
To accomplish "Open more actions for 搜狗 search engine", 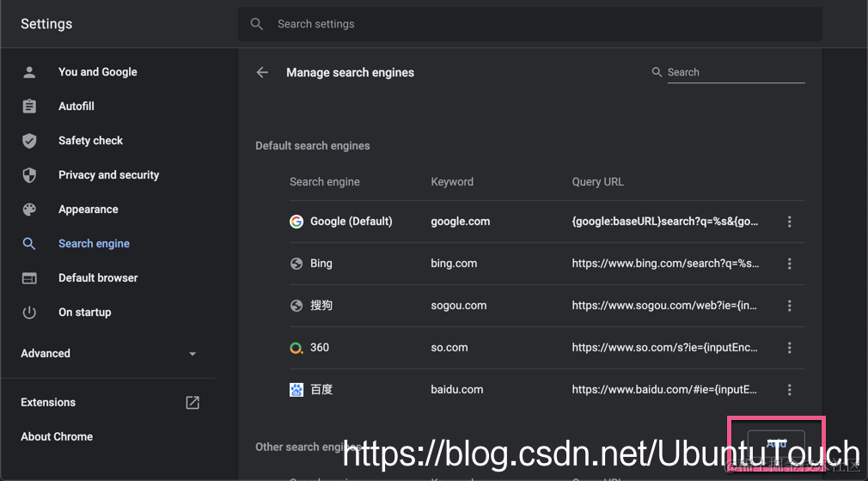I will click(789, 306).
